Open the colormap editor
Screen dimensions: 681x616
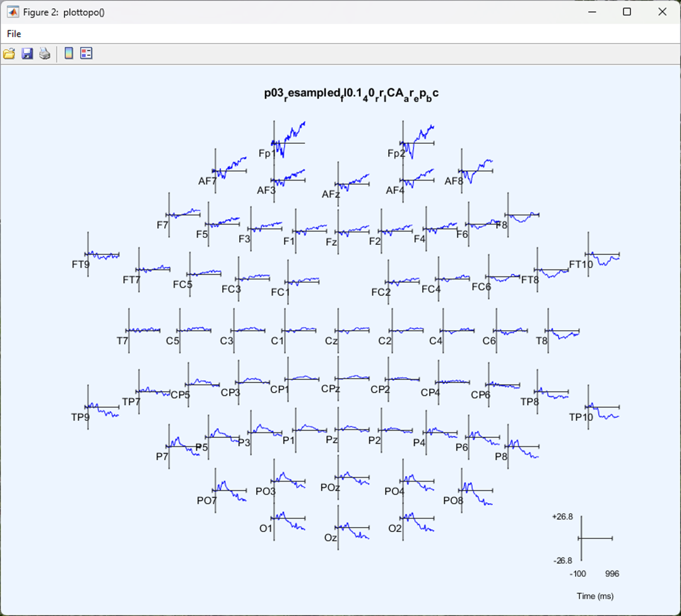point(68,53)
